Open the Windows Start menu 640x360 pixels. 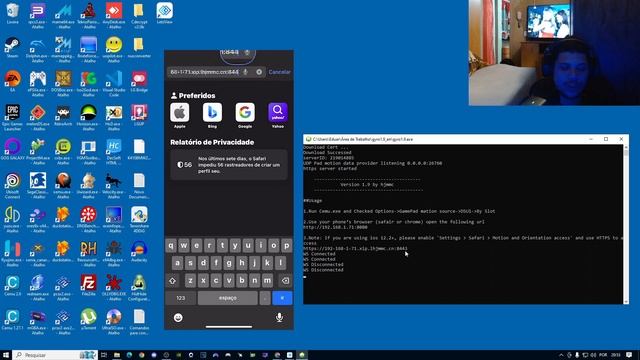[x=6, y=355]
